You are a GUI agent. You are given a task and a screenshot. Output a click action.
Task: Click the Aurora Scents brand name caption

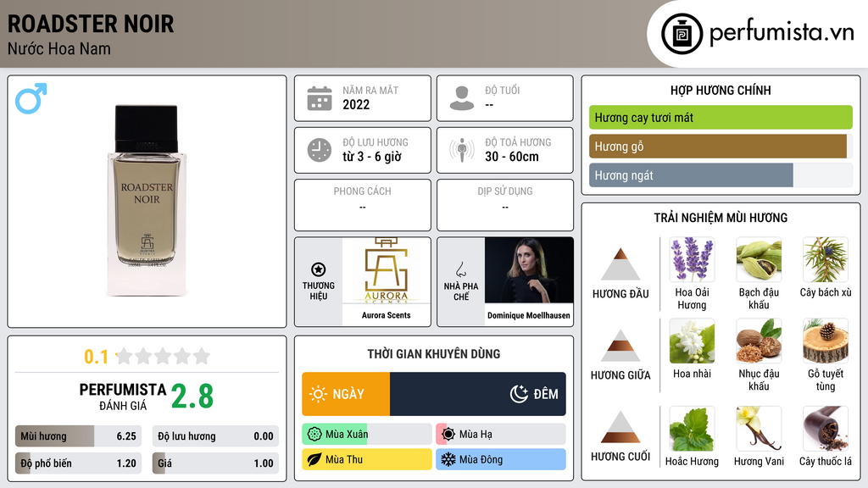pos(387,315)
